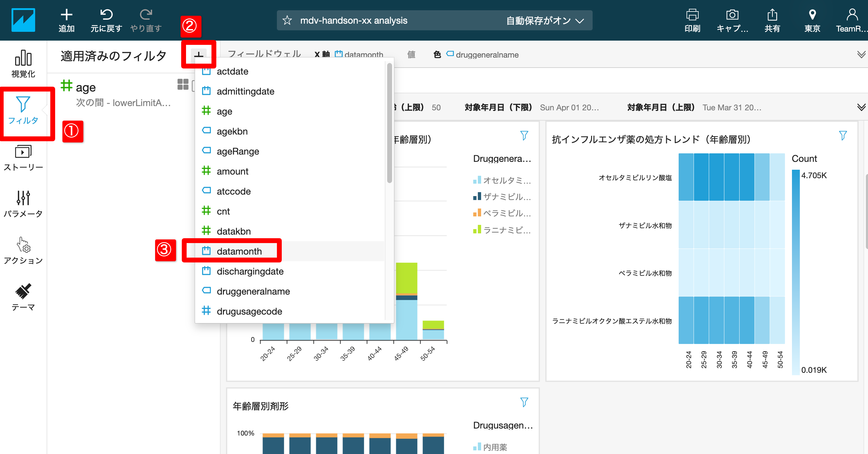The height and width of the screenshot is (454, 868).
Task: Click the 抗インフルエンザ薬の処方トレンド heat map title
Action: [x=651, y=139]
